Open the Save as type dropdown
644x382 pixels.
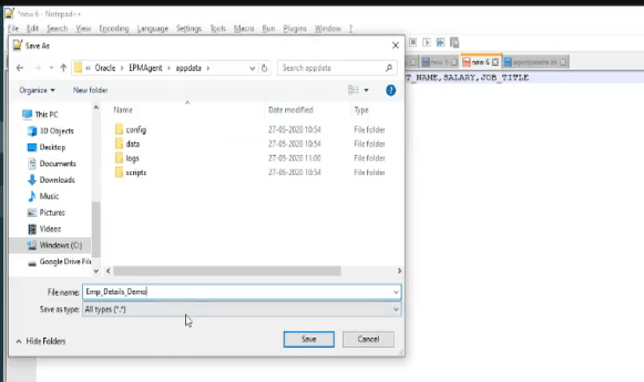(x=242, y=309)
